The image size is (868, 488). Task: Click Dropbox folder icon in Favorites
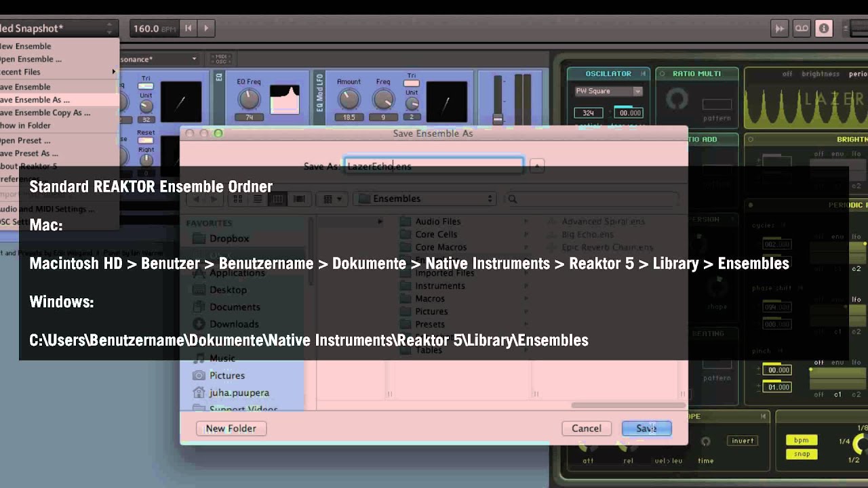pyautogui.click(x=199, y=239)
